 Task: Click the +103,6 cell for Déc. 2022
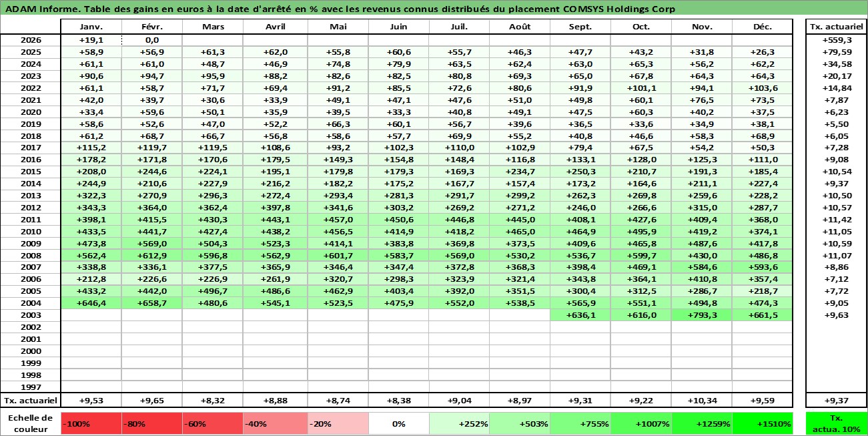(762, 88)
